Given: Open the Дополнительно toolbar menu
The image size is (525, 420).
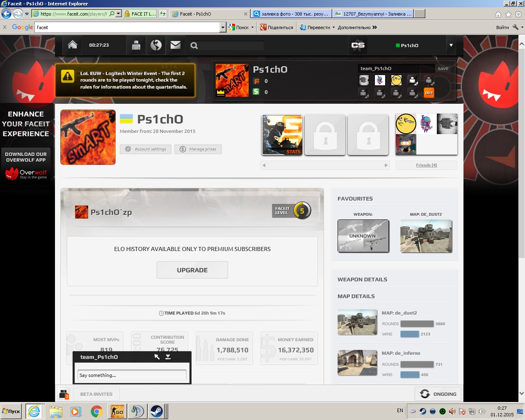Looking at the screenshot, I should click(x=354, y=27).
